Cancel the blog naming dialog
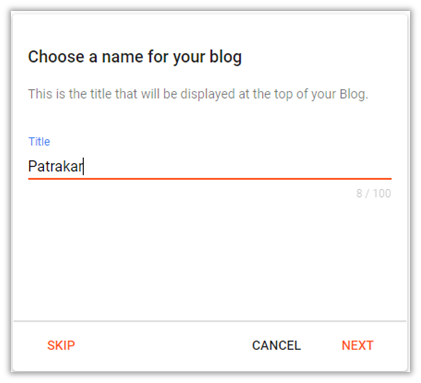The height and width of the screenshot is (383, 421). (276, 345)
